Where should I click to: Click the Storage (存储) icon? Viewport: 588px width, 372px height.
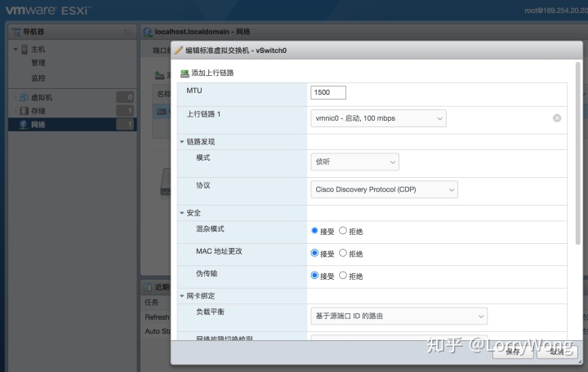point(24,111)
